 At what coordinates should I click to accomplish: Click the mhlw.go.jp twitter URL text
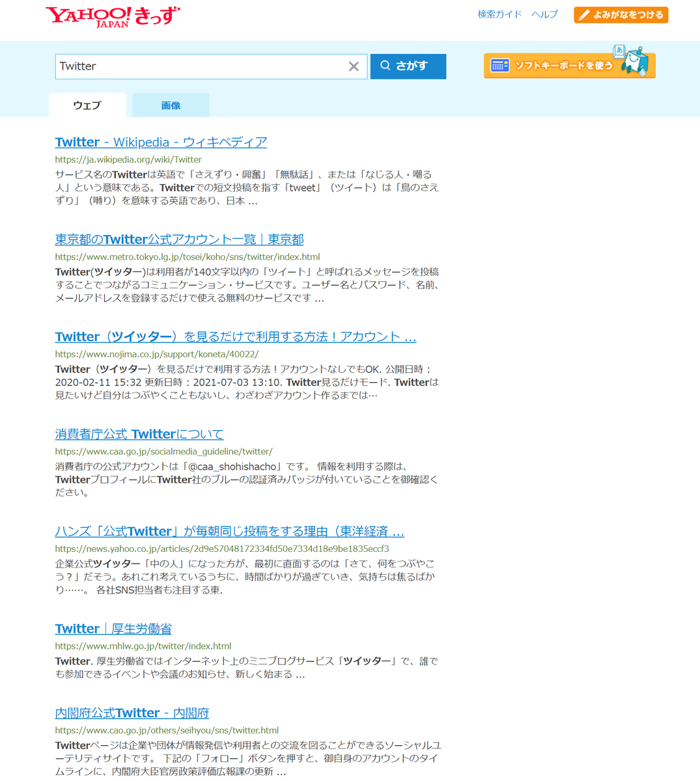point(143,646)
